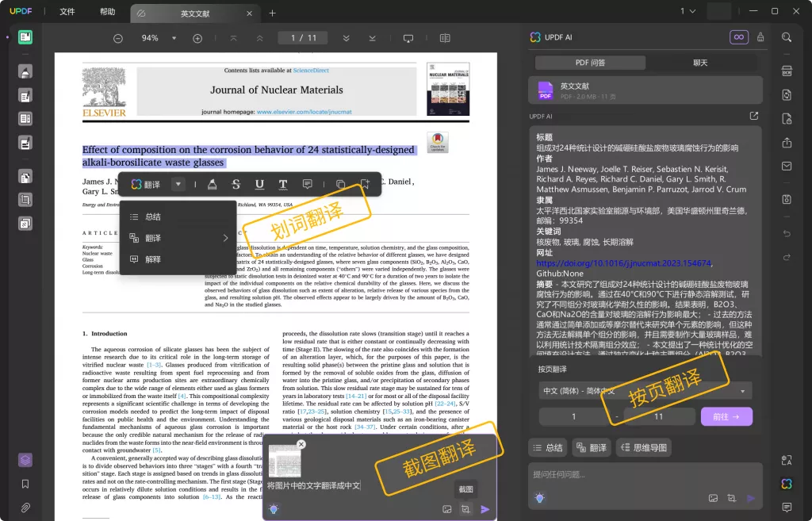Image resolution: width=812 pixels, height=521 pixels.
Task: Close the 英文文献 tab
Action: pos(249,13)
